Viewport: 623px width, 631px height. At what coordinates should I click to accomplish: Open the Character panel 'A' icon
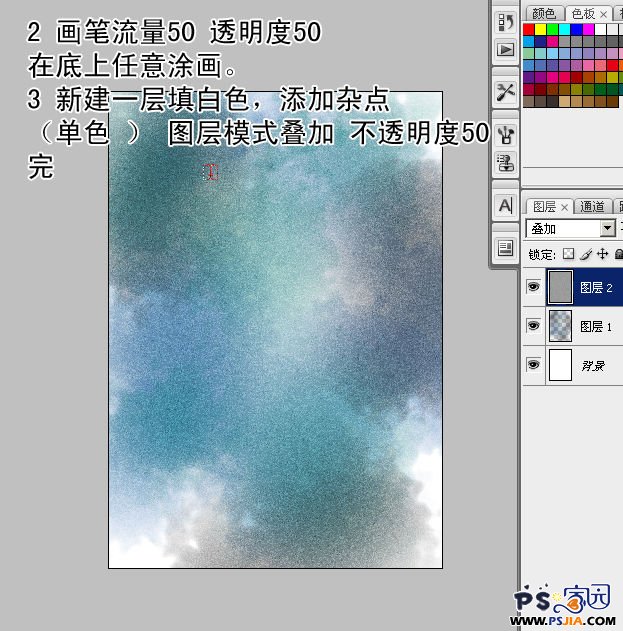(506, 206)
